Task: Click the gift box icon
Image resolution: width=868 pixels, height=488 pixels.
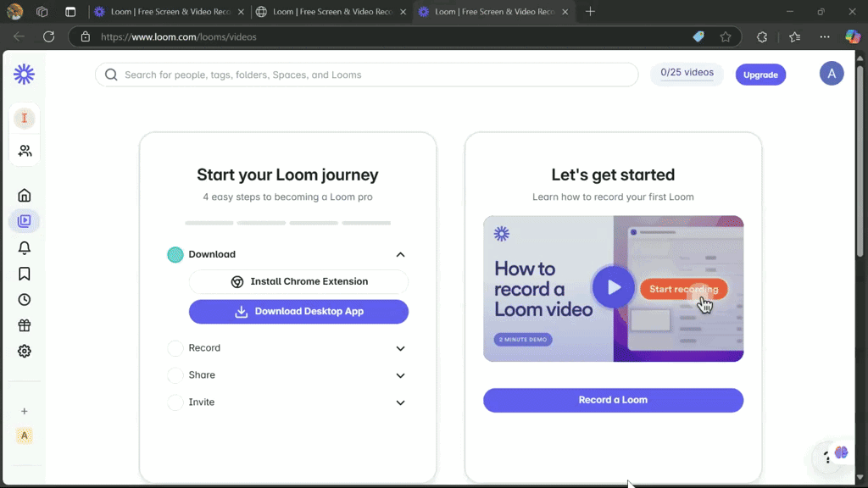Action: point(25,325)
